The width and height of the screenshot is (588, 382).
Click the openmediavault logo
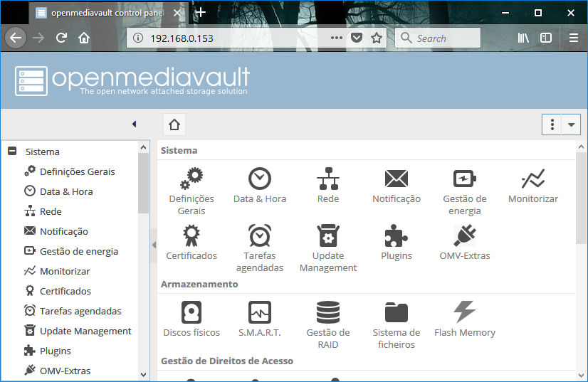(x=132, y=80)
